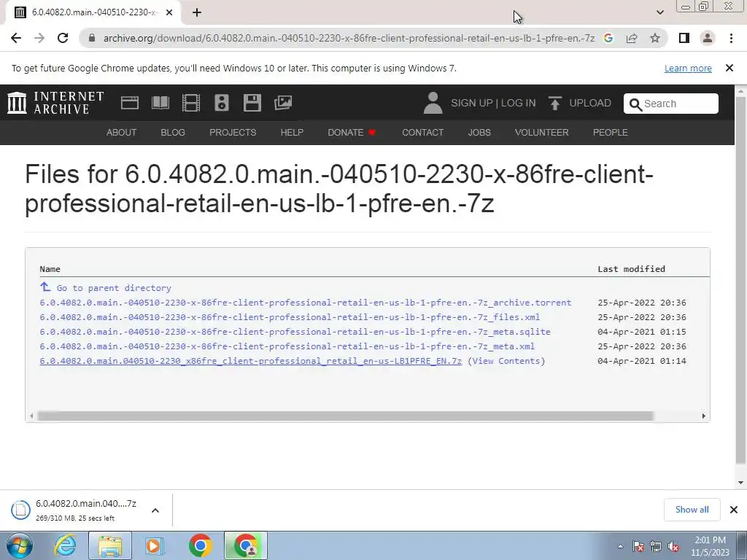Image resolution: width=747 pixels, height=560 pixels.
Task: Open the Web archive icon
Action: [130, 103]
